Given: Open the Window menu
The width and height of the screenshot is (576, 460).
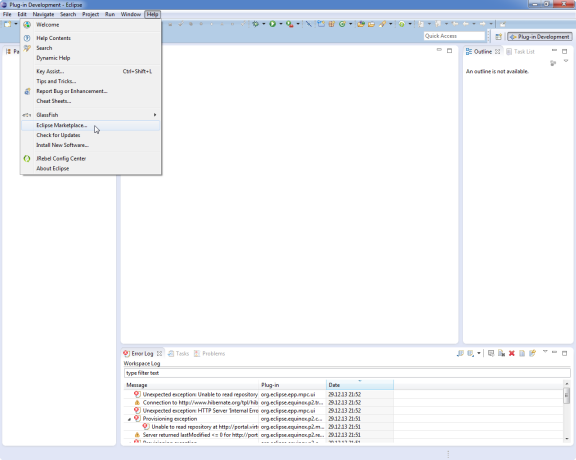Looking at the screenshot, I should (131, 14).
